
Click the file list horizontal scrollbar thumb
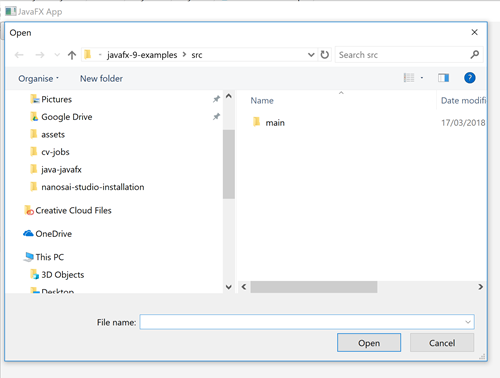coord(314,287)
